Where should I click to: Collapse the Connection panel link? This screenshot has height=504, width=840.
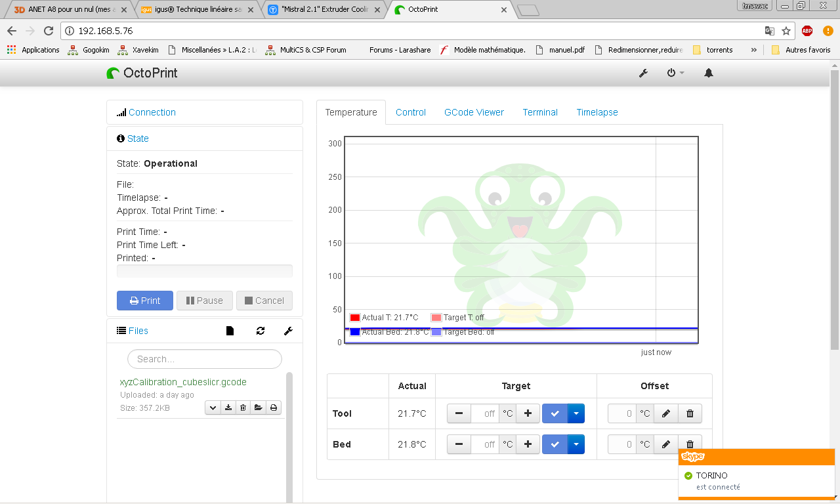pyautogui.click(x=152, y=112)
